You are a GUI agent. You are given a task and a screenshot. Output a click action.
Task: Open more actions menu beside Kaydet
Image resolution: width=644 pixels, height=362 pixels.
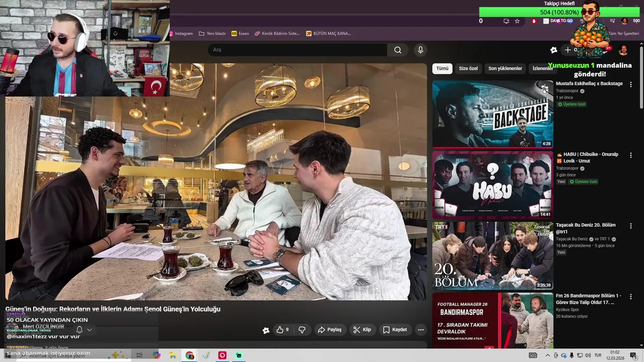point(421,330)
